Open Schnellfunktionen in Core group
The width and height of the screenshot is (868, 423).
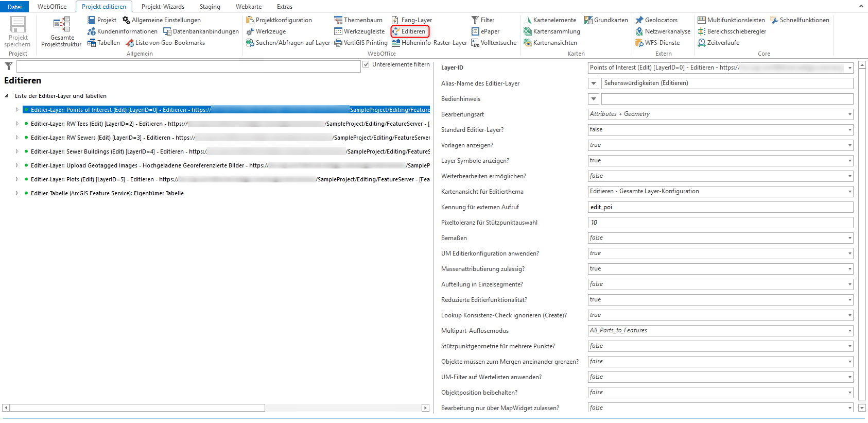click(x=774, y=20)
